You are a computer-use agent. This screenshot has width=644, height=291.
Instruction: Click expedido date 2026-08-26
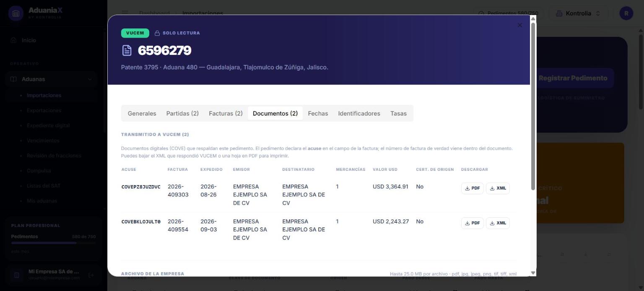point(209,191)
